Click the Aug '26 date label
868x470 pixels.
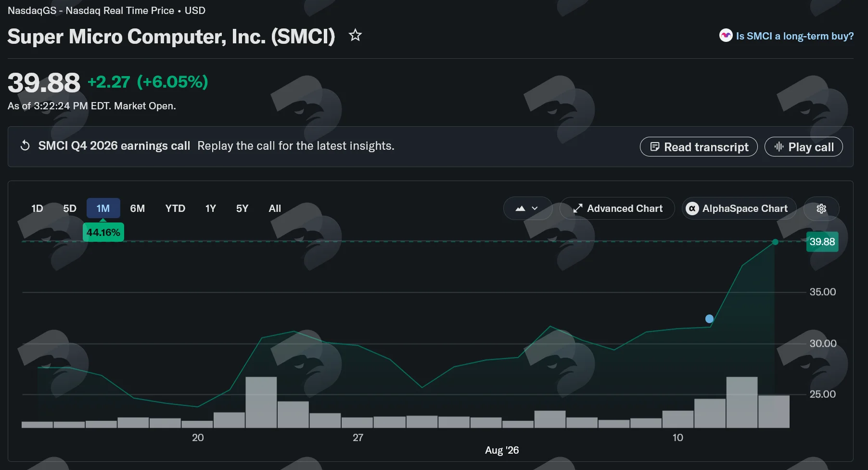coord(502,450)
